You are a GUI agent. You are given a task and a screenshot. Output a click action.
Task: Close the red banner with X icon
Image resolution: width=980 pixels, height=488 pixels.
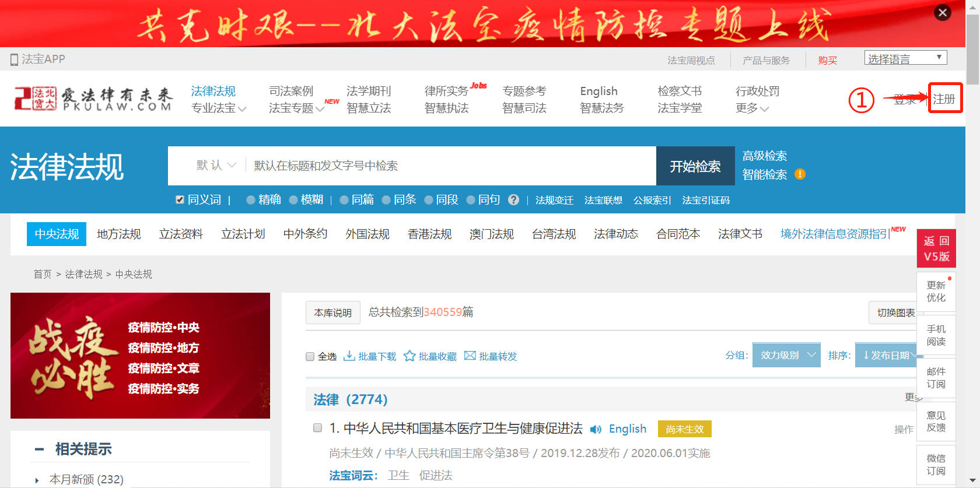pos(942,13)
